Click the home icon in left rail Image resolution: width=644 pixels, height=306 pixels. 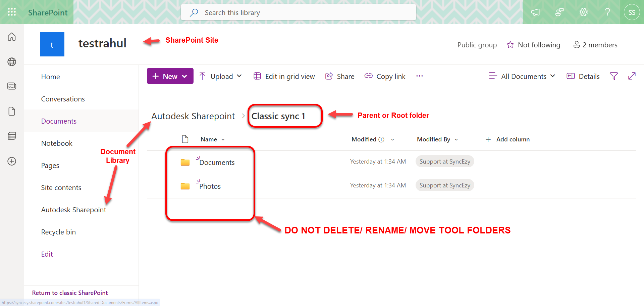click(x=12, y=37)
